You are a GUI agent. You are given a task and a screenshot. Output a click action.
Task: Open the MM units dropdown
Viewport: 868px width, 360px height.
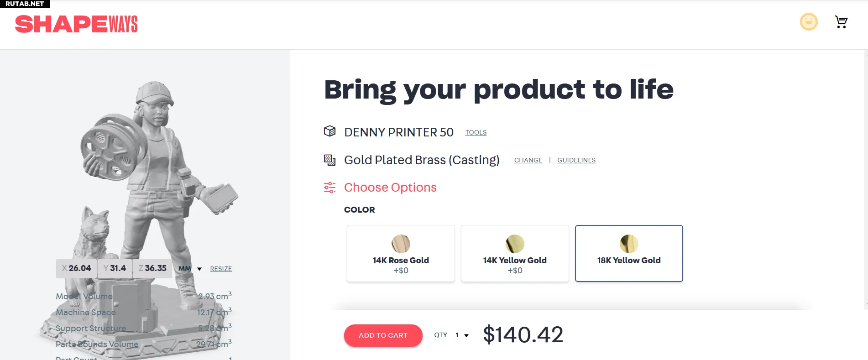pos(190,269)
